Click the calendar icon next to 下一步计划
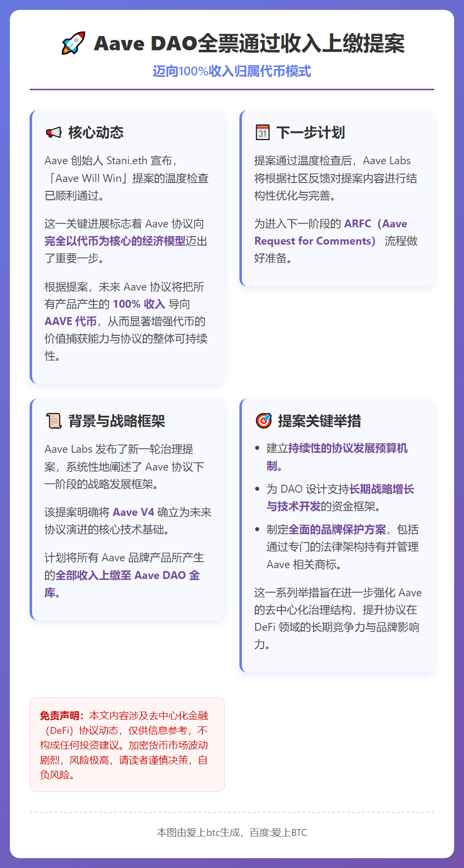The width and height of the screenshot is (464, 868). point(262,132)
